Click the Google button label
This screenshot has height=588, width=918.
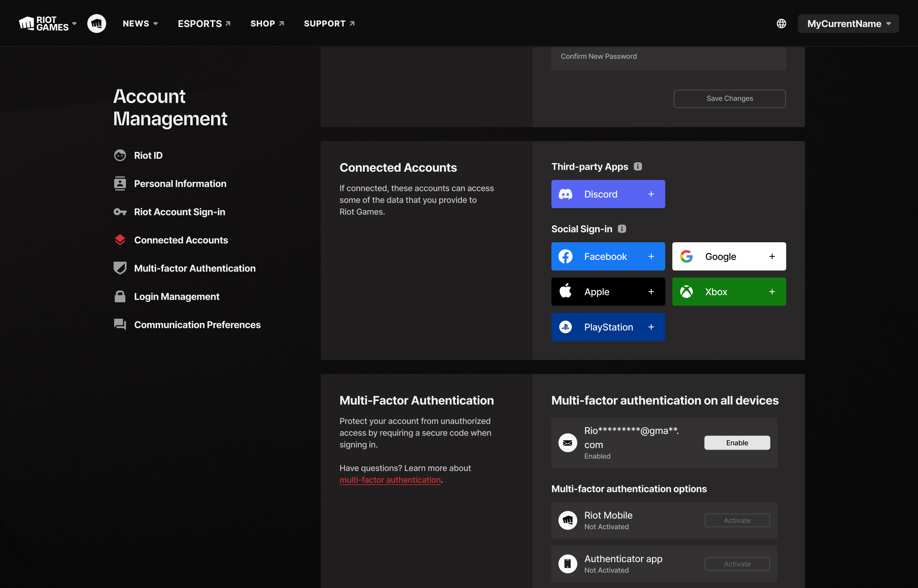click(720, 256)
